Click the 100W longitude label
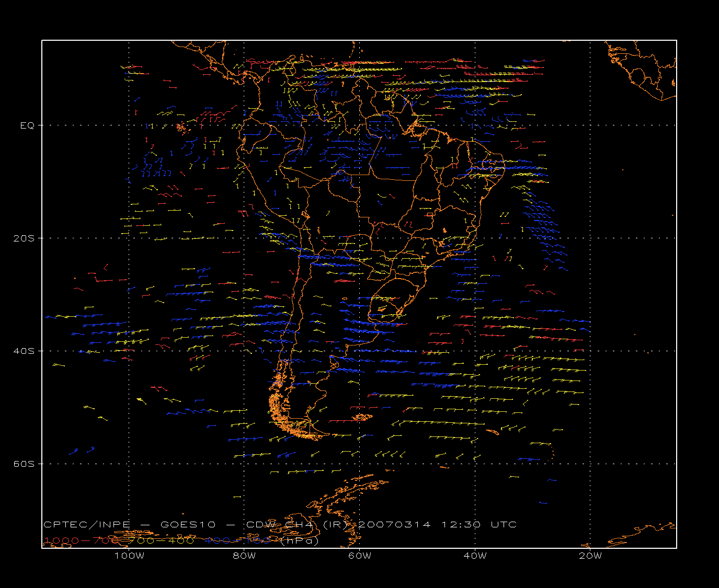The image size is (719, 588). click(129, 556)
